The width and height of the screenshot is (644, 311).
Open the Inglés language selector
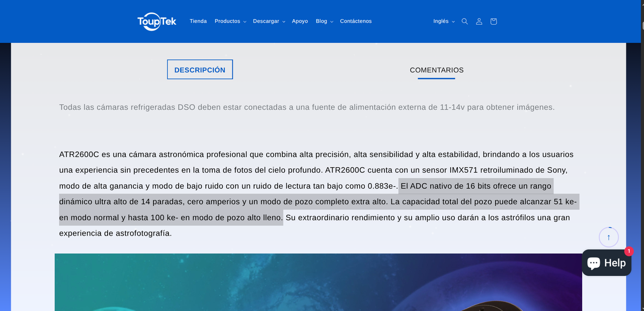click(x=444, y=21)
